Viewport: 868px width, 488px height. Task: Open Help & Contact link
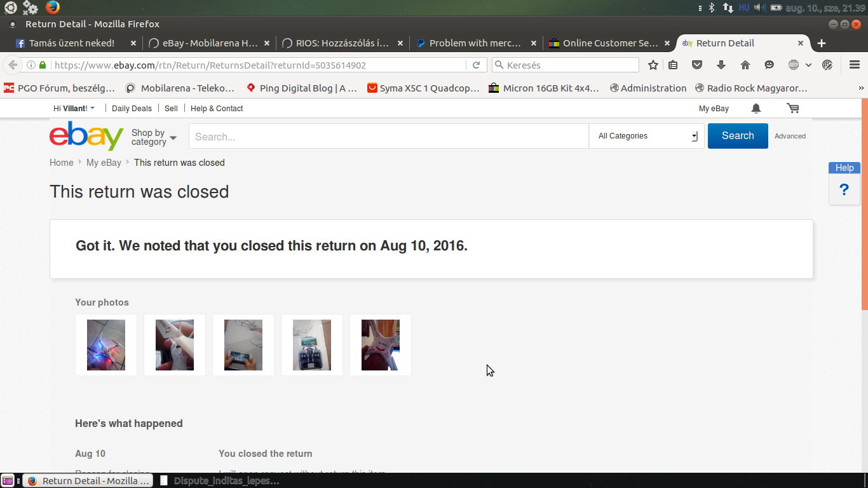[217, 109]
